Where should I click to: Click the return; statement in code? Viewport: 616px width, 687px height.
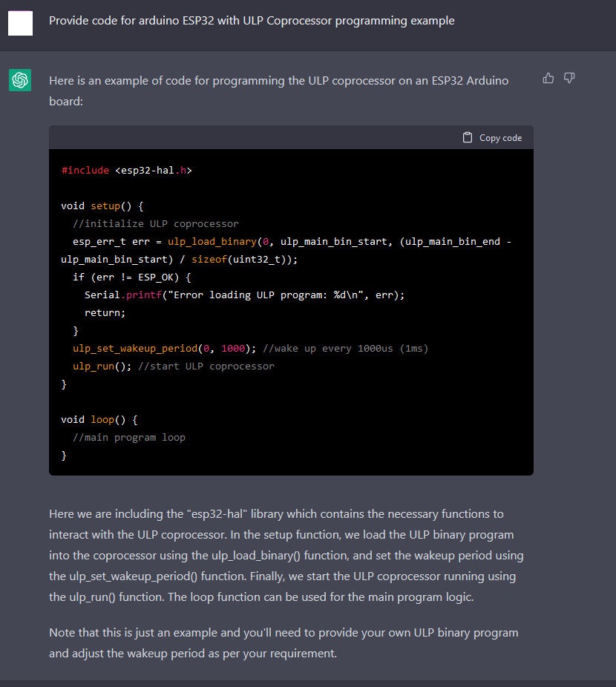[x=105, y=312]
